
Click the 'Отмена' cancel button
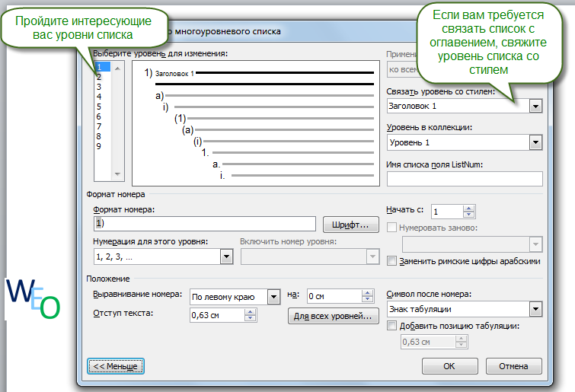pyautogui.click(x=515, y=365)
